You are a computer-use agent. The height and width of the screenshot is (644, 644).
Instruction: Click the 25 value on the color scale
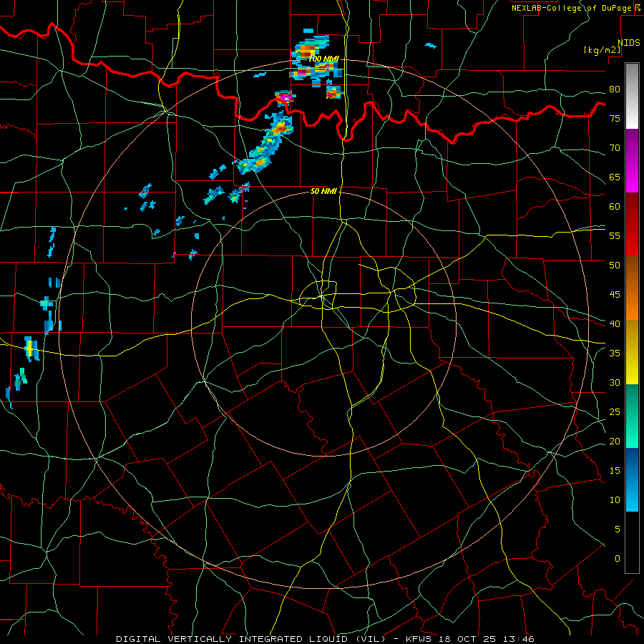coord(615,411)
